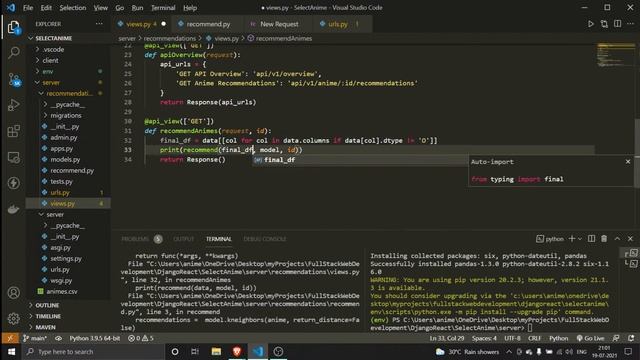This screenshot has height=360, width=640.
Task: Open Run and Debug view
Action: 13,105
